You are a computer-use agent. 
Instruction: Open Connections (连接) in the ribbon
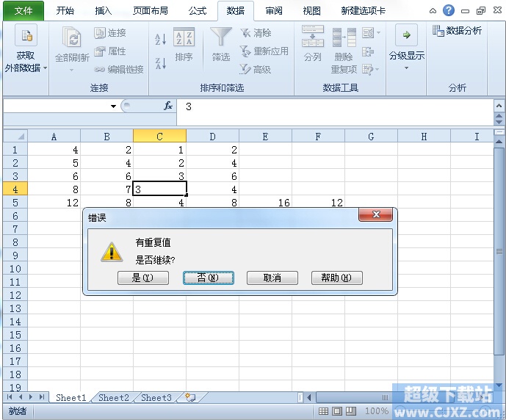(x=110, y=32)
